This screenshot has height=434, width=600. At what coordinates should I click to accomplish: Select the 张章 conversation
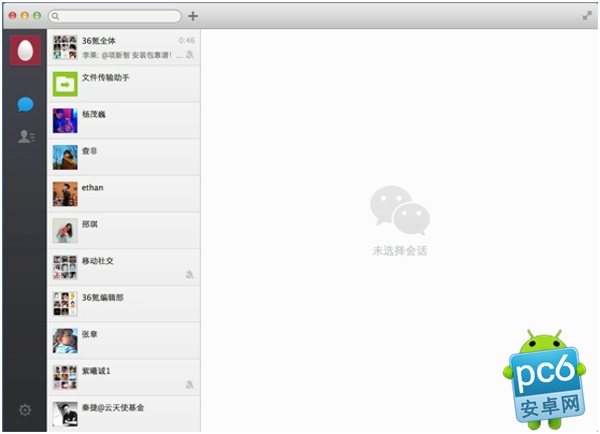(124, 340)
